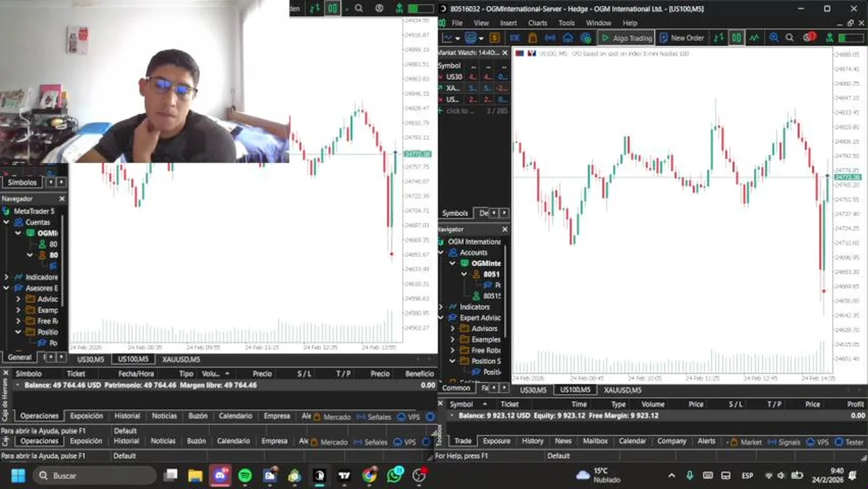Select General tab under Navegador

[20, 357]
